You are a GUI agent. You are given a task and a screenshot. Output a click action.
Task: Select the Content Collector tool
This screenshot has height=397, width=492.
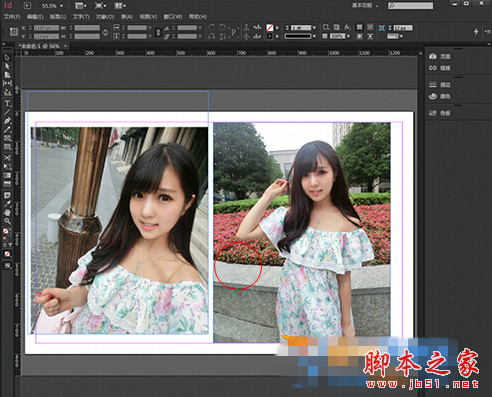click(x=7, y=92)
